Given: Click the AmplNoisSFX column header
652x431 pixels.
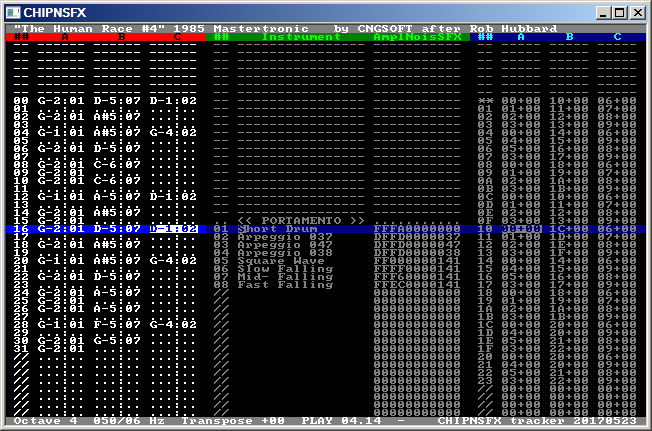Looking at the screenshot, I should coord(417,37).
